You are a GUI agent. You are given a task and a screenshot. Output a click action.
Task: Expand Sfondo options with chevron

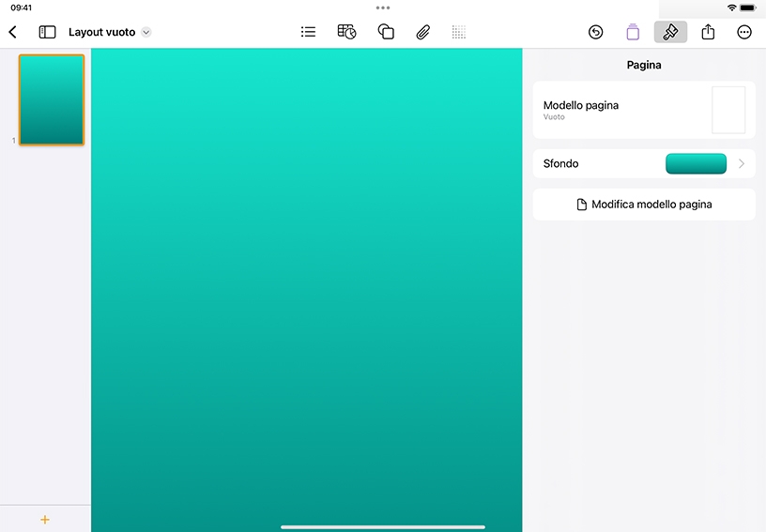pos(742,163)
